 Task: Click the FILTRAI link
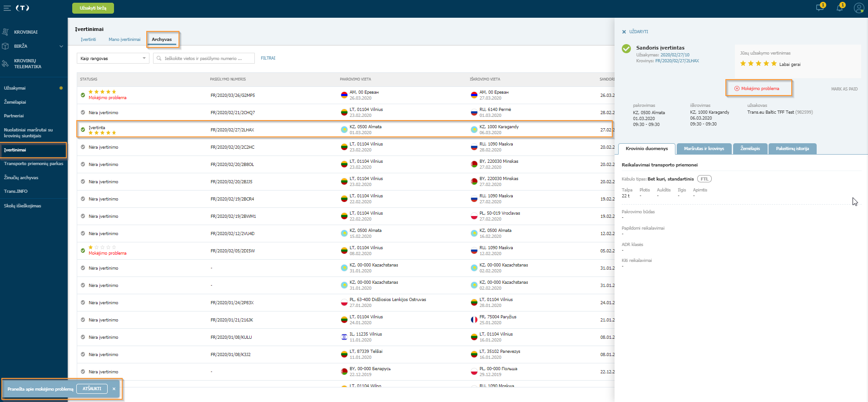click(x=268, y=58)
